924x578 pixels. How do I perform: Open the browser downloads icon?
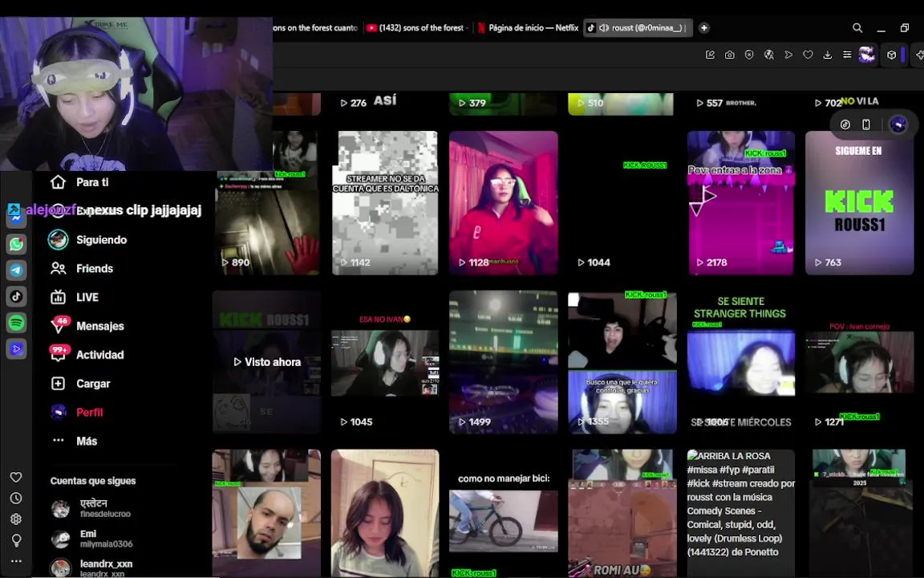pyautogui.click(x=828, y=55)
